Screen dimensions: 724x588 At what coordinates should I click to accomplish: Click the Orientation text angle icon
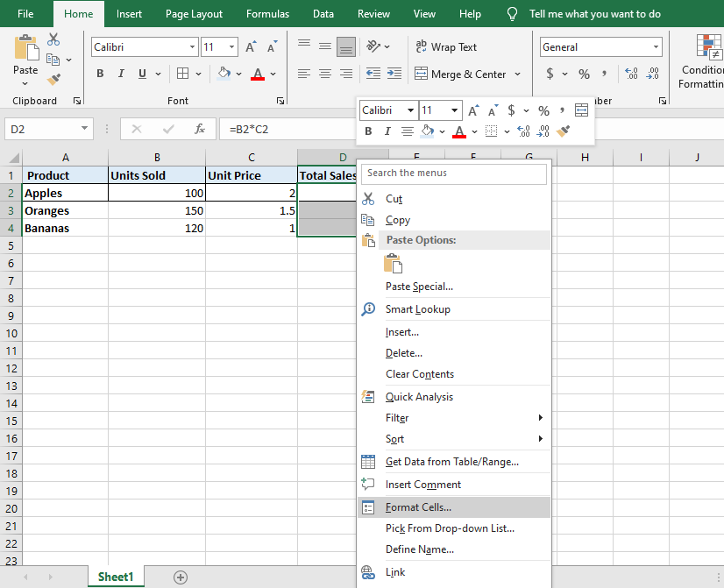[x=374, y=47]
